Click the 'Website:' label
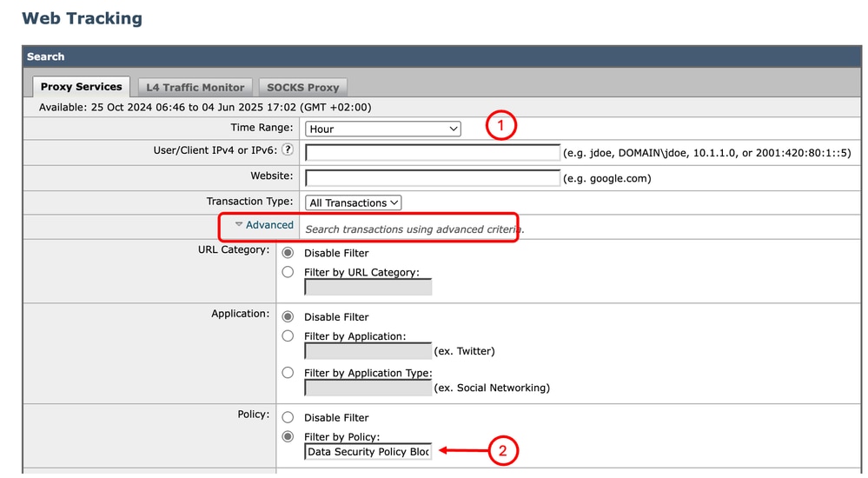The height and width of the screenshot is (478, 868). [272, 176]
